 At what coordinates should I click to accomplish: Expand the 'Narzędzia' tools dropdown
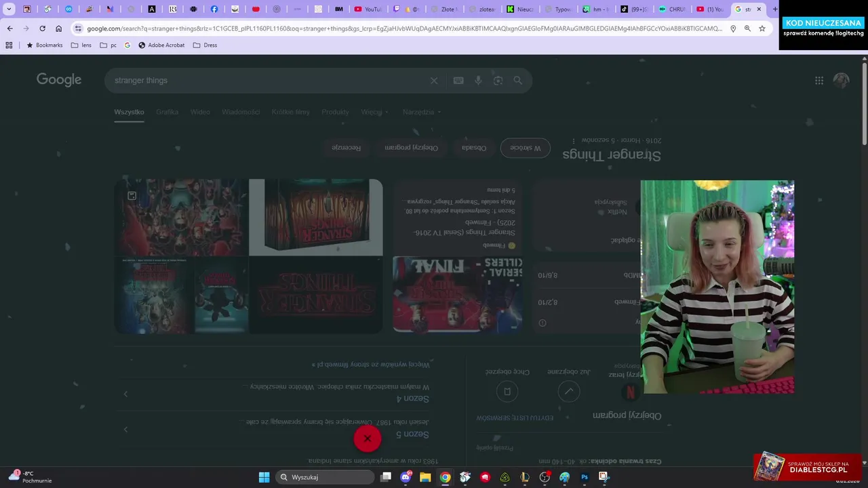pyautogui.click(x=422, y=112)
